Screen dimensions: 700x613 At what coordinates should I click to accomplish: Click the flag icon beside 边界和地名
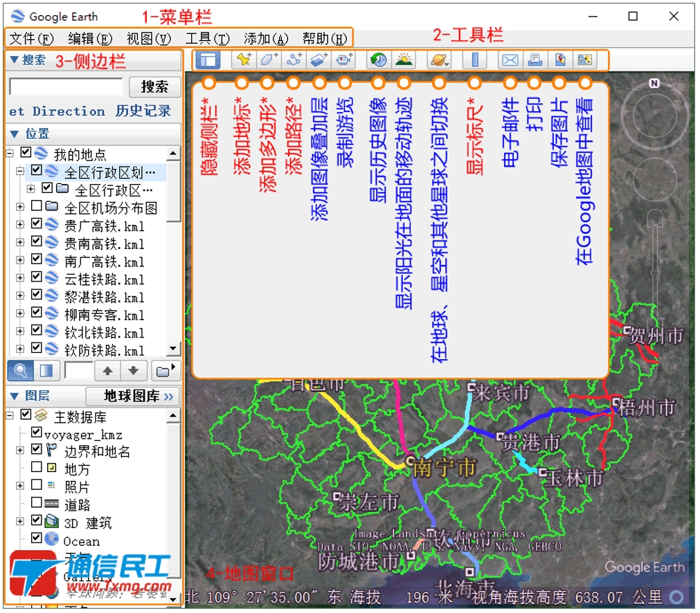(x=52, y=450)
